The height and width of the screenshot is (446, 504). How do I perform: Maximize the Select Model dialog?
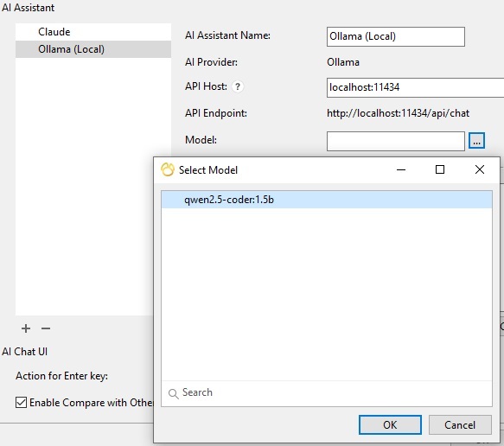pyautogui.click(x=440, y=169)
